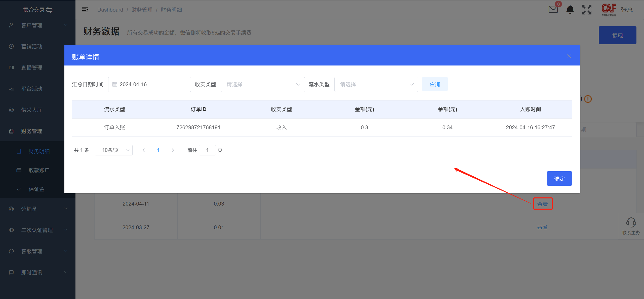Click the 分销员 icon in sidebar
The width and height of the screenshot is (644, 299).
click(11, 209)
